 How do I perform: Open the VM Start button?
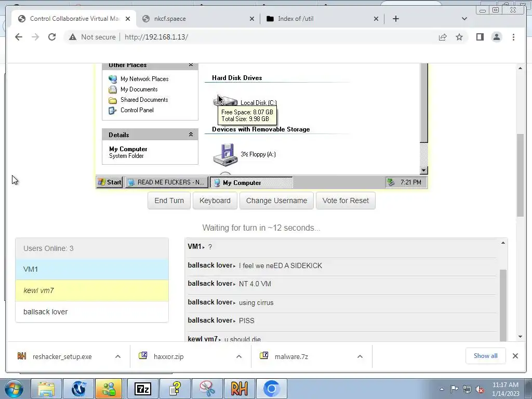[110, 182]
